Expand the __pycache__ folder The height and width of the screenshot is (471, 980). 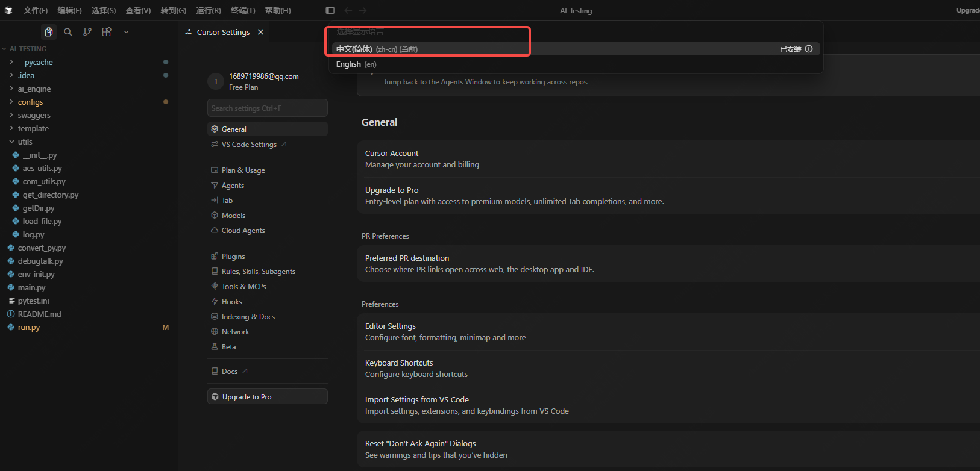[89, 62]
